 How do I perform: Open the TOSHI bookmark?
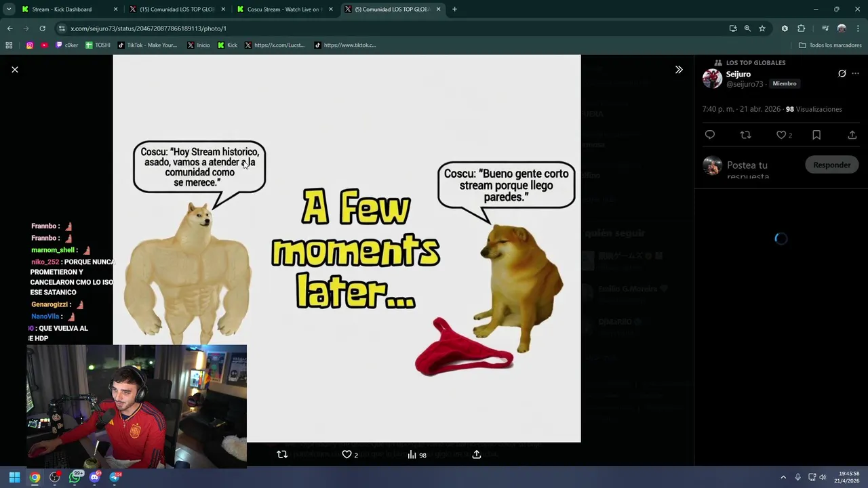[x=98, y=45]
